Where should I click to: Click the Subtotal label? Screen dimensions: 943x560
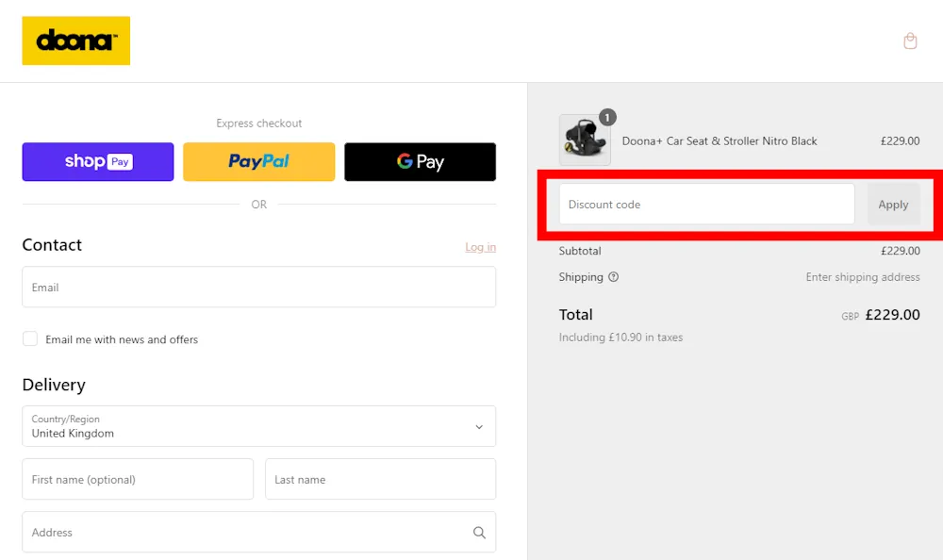580,251
